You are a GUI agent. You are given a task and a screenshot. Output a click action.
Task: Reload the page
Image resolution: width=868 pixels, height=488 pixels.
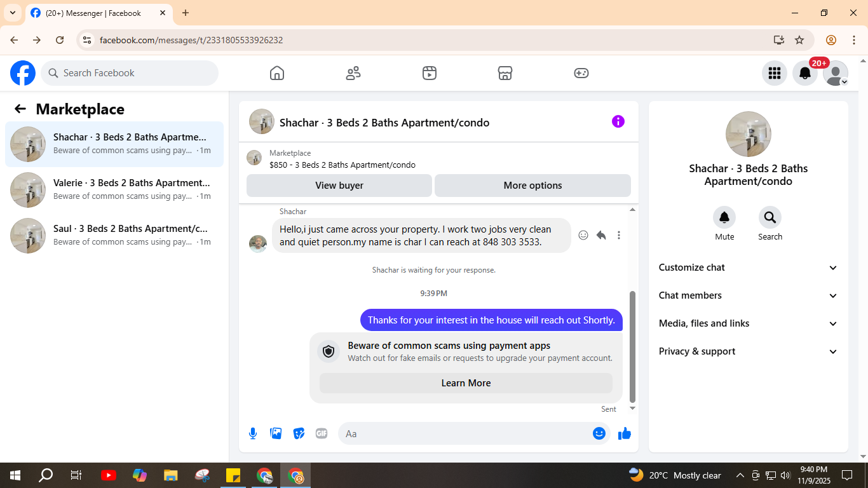tap(60, 40)
